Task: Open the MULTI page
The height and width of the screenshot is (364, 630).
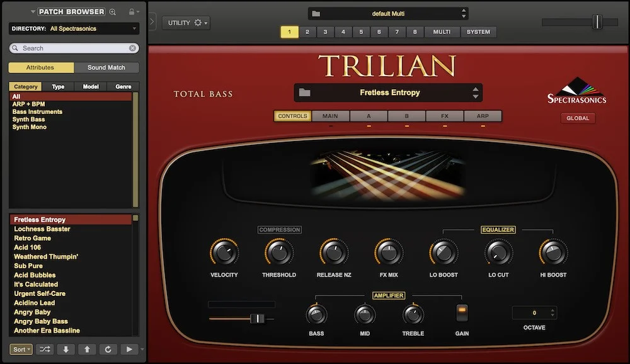Action: tap(442, 31)
